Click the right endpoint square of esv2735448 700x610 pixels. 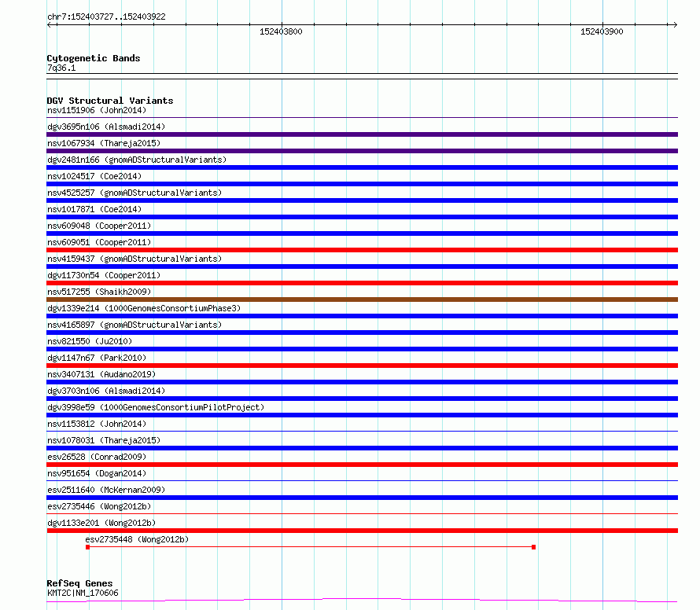[533, 547]
